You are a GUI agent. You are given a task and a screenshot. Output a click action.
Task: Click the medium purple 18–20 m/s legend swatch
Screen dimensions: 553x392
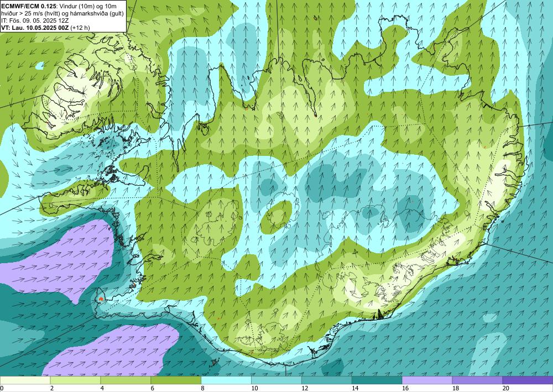[477, 380]
